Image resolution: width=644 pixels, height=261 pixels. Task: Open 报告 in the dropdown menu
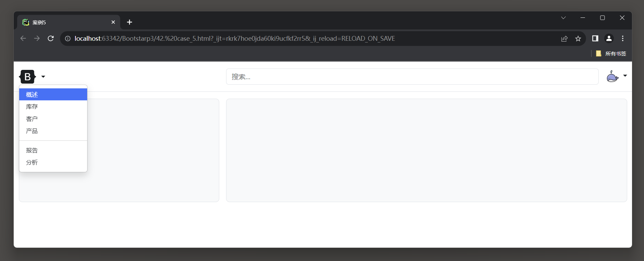53,150
